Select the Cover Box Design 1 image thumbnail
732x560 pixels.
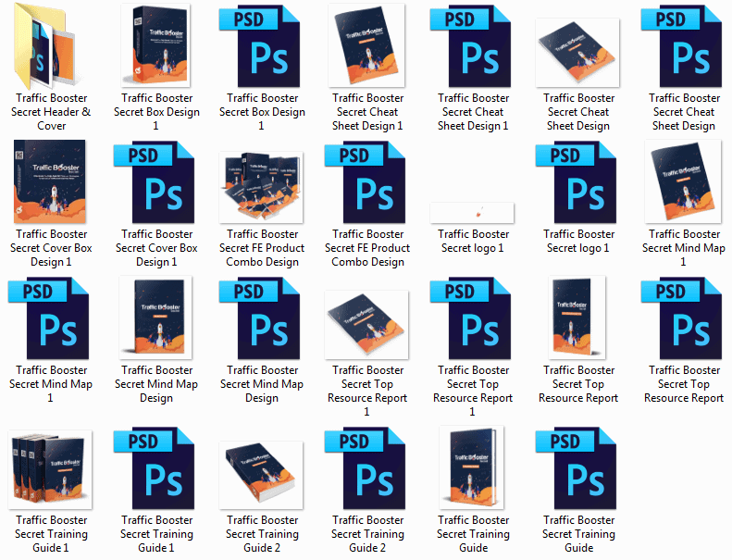(50, 181)
